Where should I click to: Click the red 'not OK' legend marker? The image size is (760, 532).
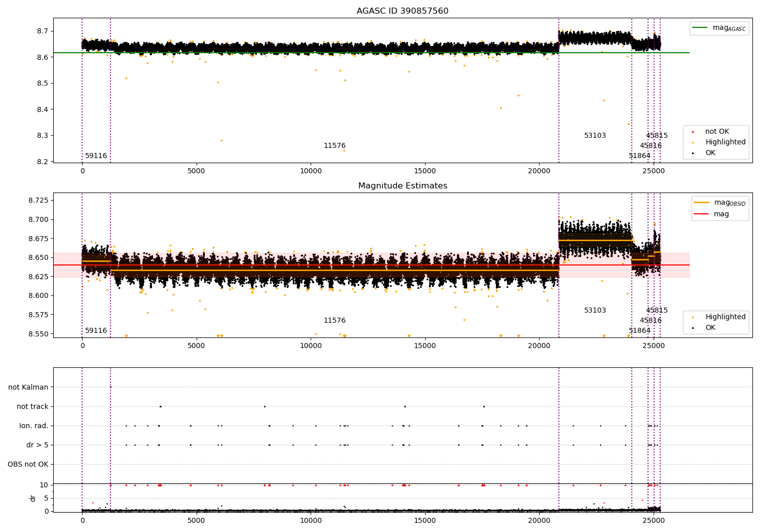pyautogui.click(x=693, y=132)
